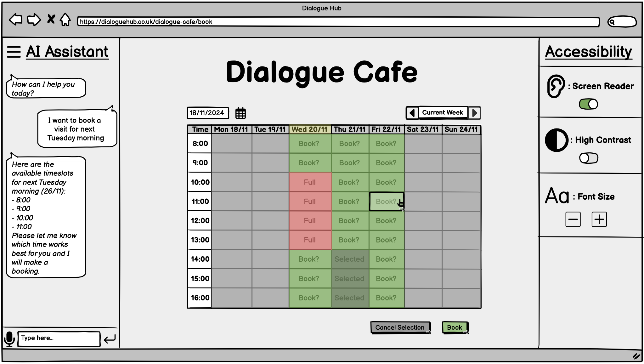
Task: Click the Cancel Selection button
Action: point(400,327)
